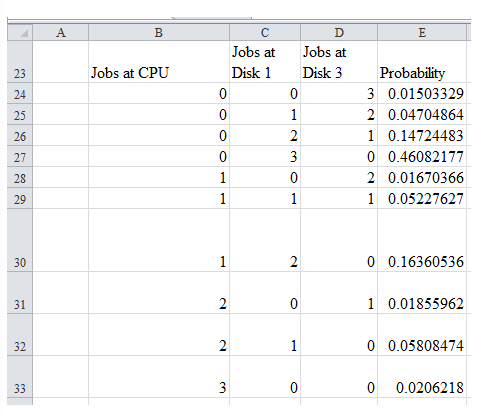Select cell with probability 0.05227627
The image size is (496, 413).
click(x=422, y=198)
